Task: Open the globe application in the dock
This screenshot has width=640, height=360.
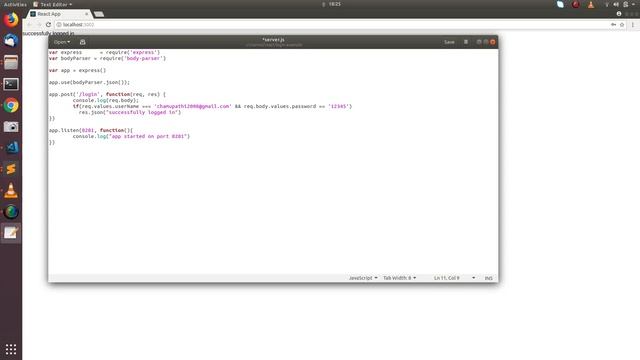Action: (x=11, y=212)
